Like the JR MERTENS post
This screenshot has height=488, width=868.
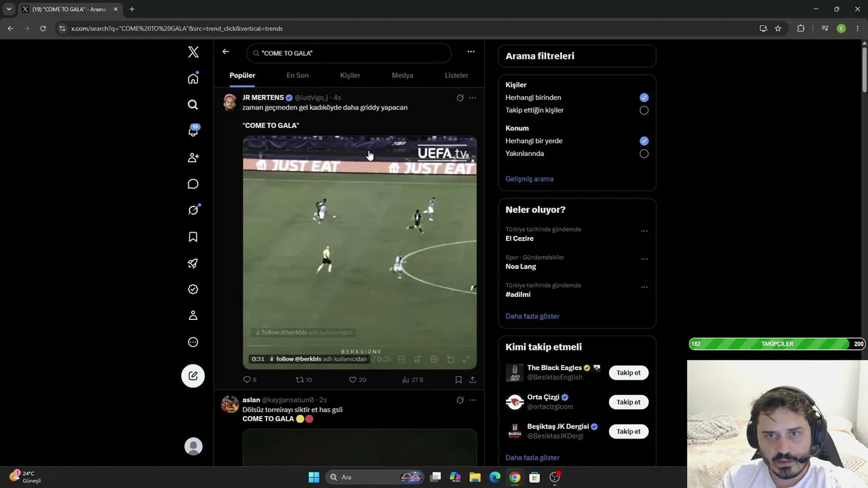click(x=357, y=380)
